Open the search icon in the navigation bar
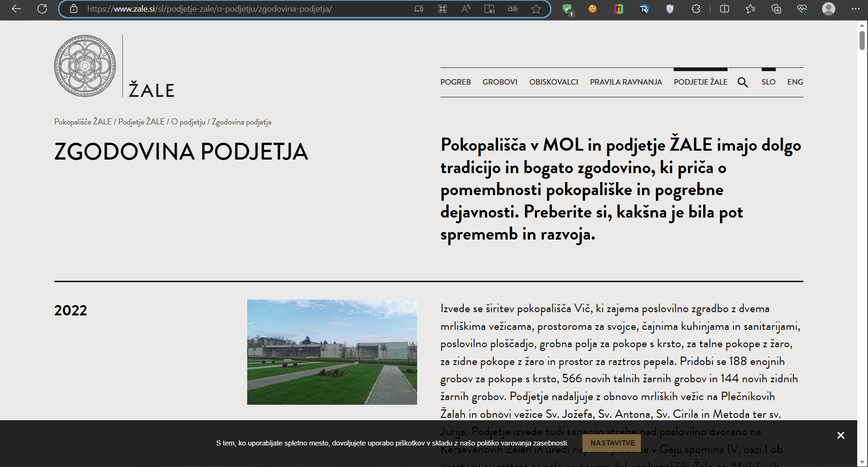Image resolution: width=868 pixels, height=467 pixels. [x=743, y=82]
